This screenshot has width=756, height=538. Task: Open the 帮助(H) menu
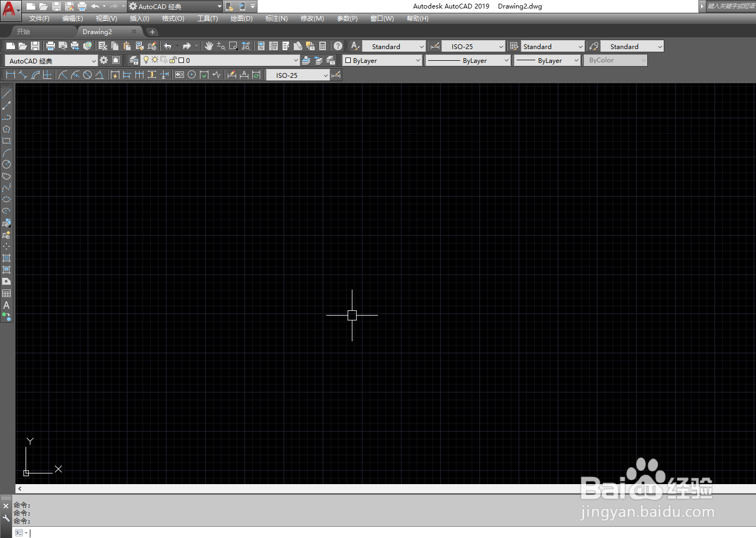coord(417,19)
